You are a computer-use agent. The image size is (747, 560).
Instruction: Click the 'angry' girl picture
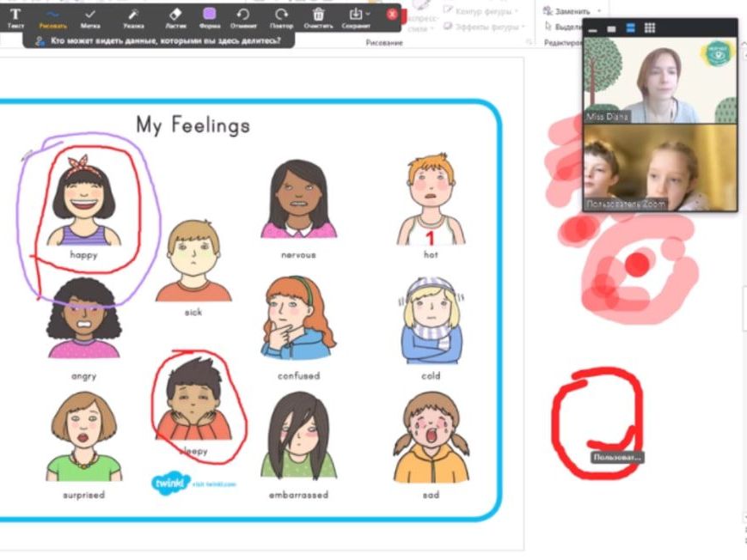pyautogui.click(x=84, y=318)
